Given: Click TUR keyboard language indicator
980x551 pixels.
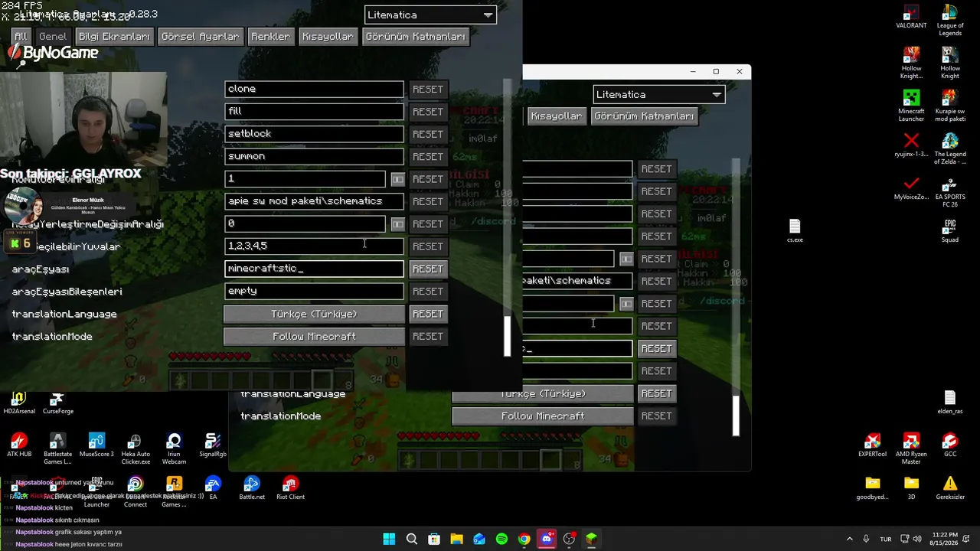Looking at the screenshot, I should [x=886, y=539].
